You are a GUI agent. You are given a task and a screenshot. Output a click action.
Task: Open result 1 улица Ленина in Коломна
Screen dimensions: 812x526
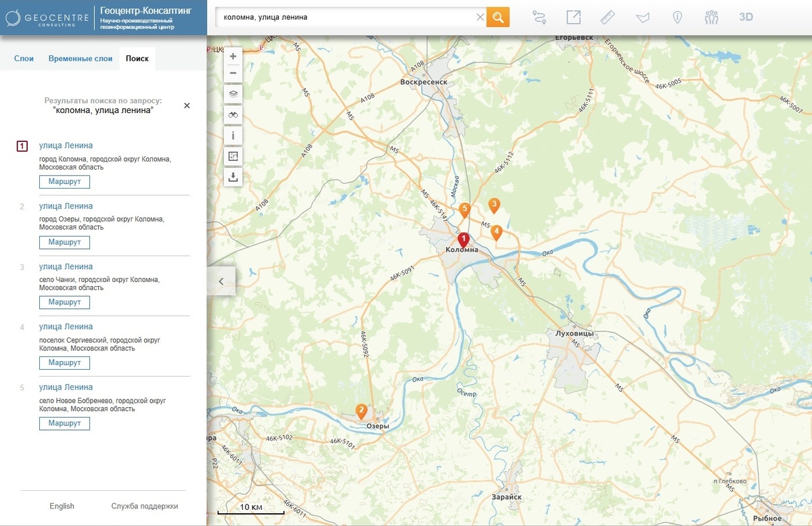[x=66, y=145]
